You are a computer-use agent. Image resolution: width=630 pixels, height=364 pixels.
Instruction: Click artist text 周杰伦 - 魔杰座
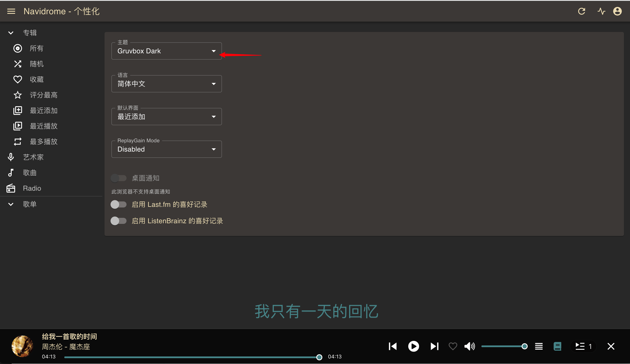66,347
